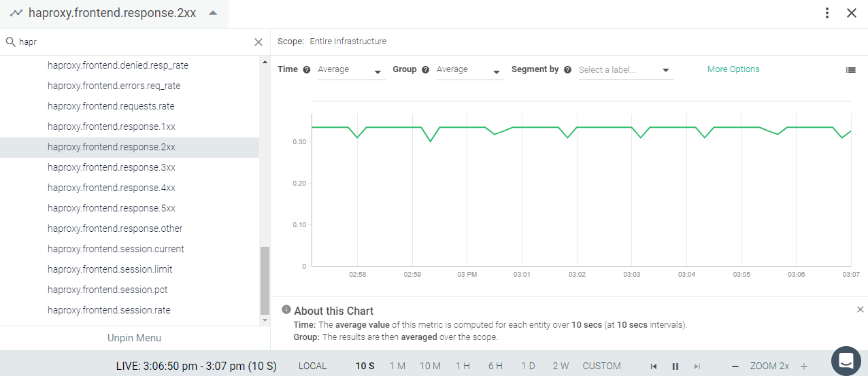Step forward to next time window
The image size is (868, 376).
pyautogui.click(x=697, y=366)
